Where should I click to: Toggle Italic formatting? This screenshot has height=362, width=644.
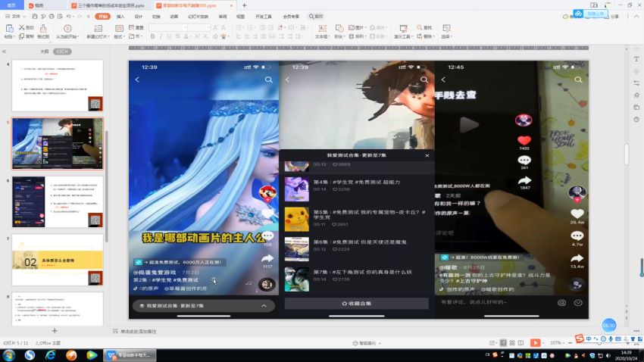click(161, 36)
